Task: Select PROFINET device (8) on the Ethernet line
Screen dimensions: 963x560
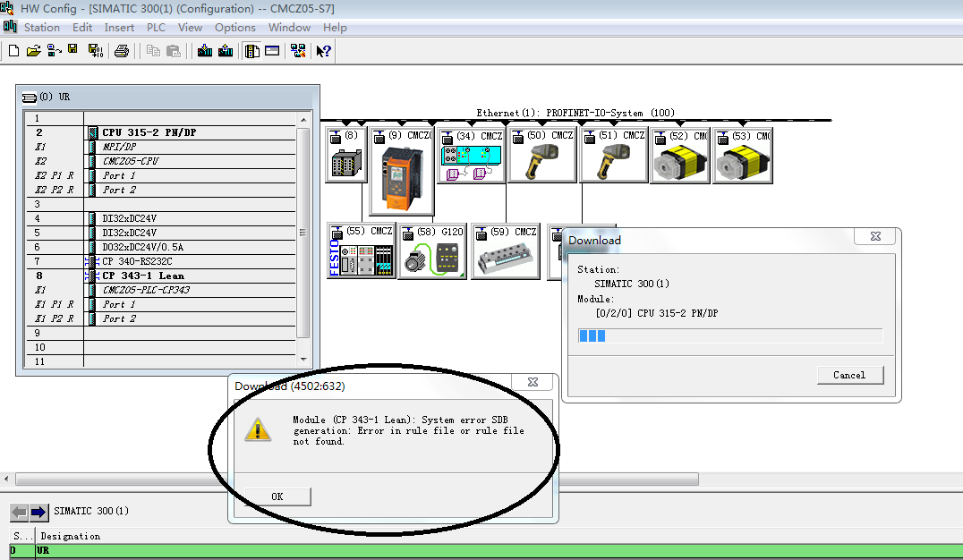Action: point(346,155)
